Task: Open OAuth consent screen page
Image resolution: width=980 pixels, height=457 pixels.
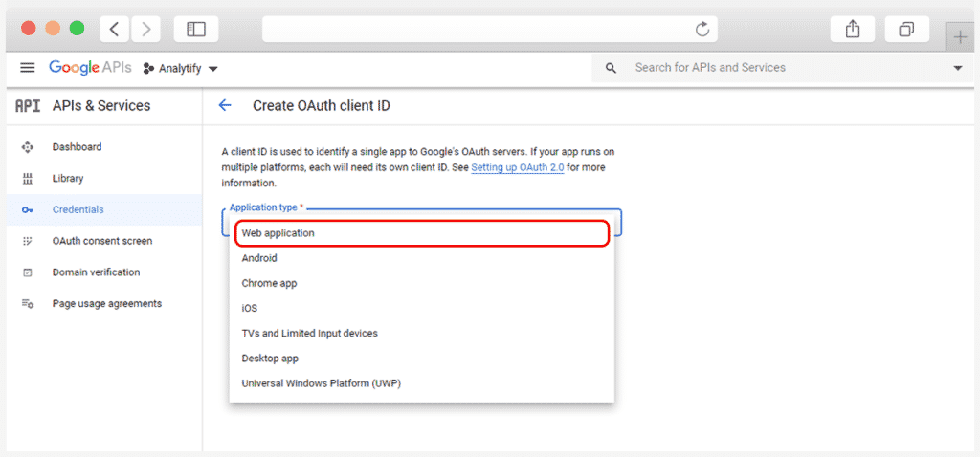Action: (x=103, y=241)
